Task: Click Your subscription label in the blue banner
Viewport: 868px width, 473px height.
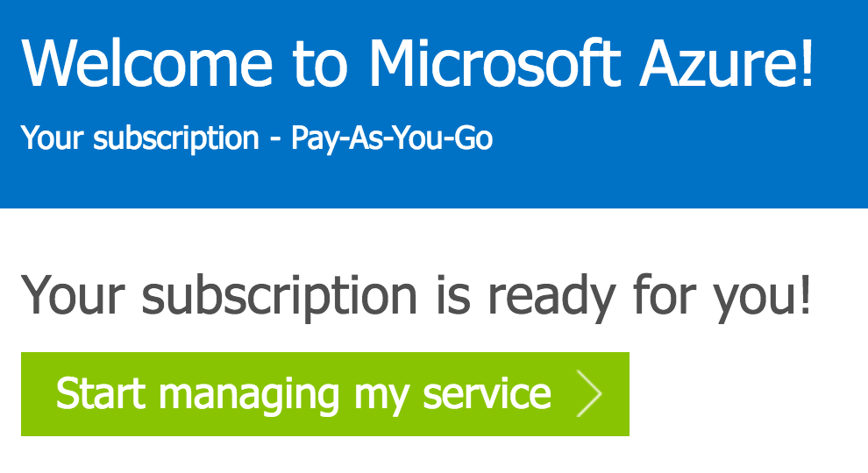Action: click(x=140, y=138)
